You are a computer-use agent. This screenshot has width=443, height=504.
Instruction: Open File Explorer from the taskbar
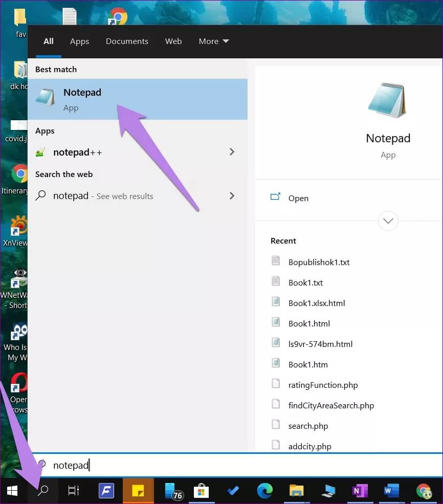[x=296, y=491]
